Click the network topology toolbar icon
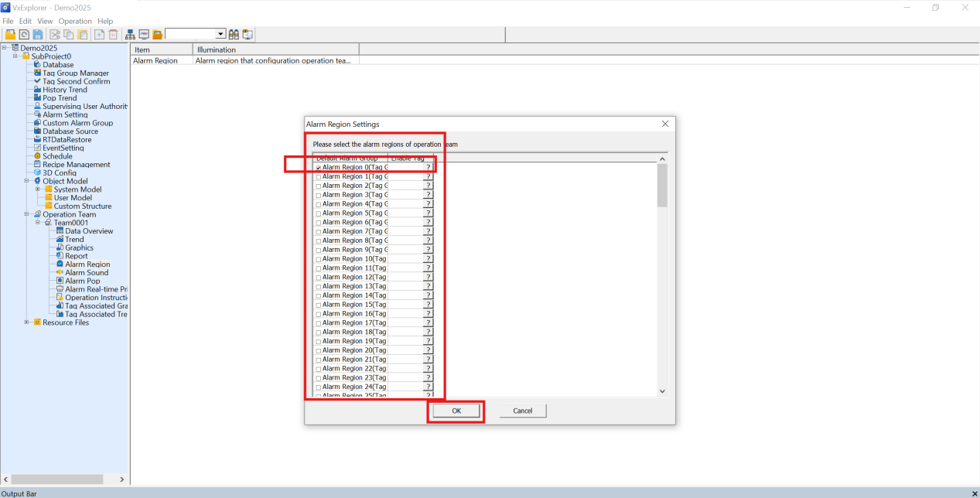The image size is (980, 498). tap(130, 34)
